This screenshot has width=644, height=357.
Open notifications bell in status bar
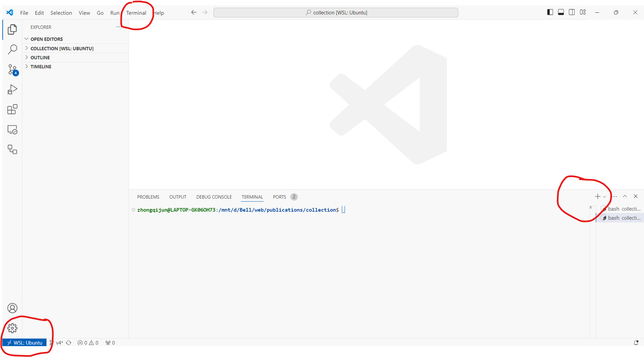tap(636, 343)
